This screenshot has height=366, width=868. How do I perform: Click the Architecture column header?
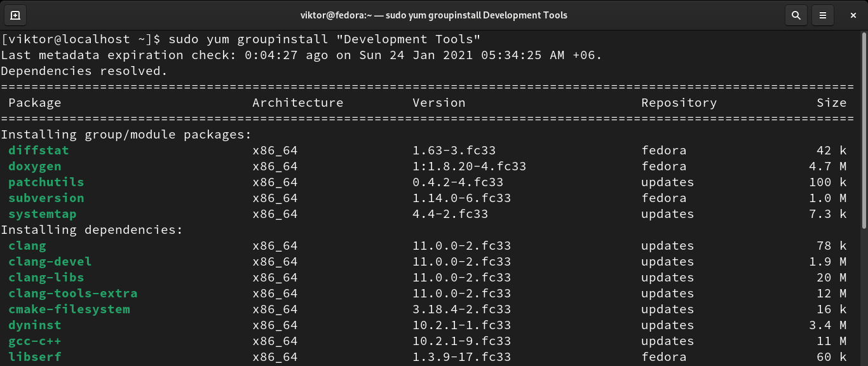pos(297,103)
